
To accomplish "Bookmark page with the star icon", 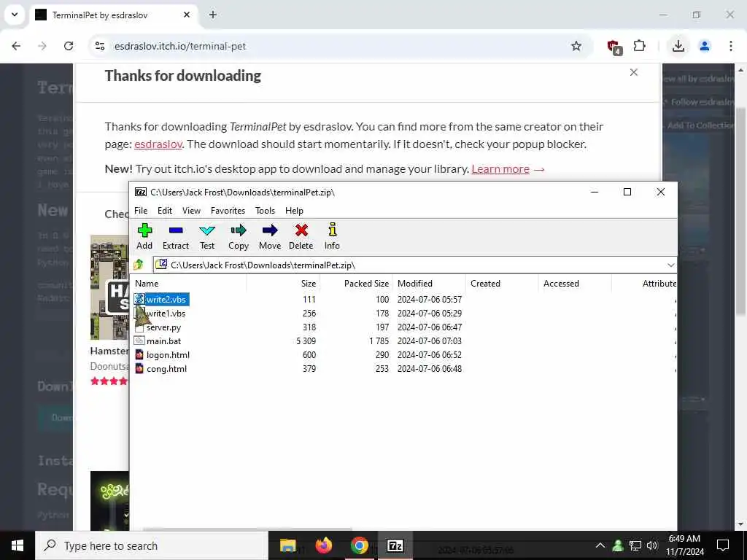I will 576,46.
